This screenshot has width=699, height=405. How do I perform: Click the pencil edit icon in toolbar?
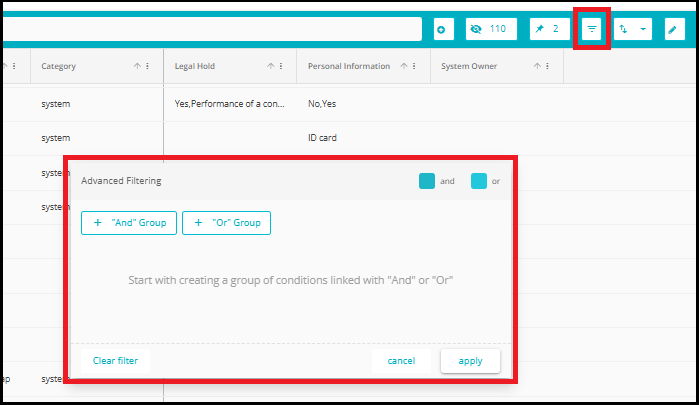[671, 29]
